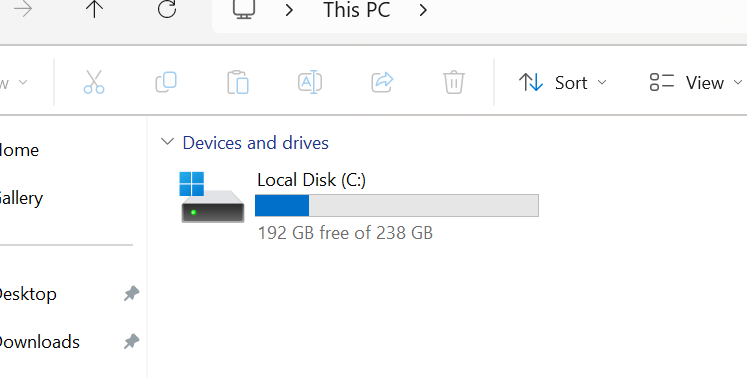
Task: Click the computer monitor icon in address bar
Action: pos(244,9)
